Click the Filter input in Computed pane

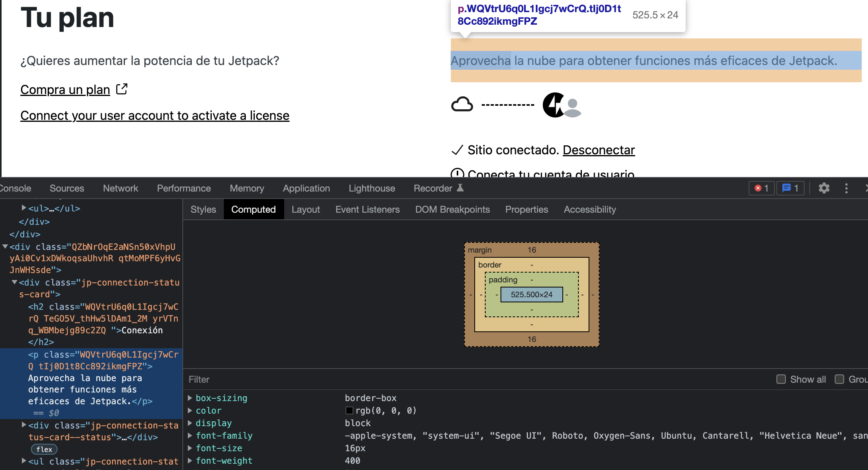click(x=477, y=379)
